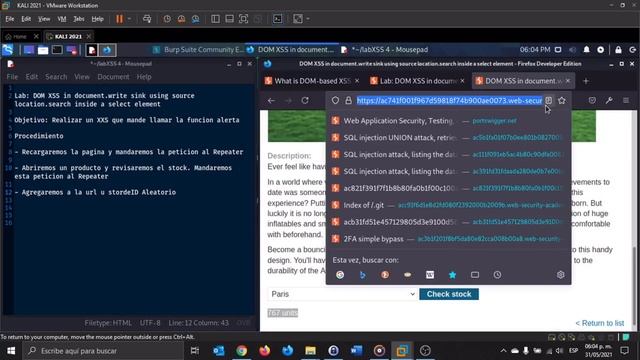Image resolution: width=640 pixels, height=360 pixels.
Task: Switch to Lab: DOM XSS in document tab
Action: pyautogui.click(x=417, y=81)
